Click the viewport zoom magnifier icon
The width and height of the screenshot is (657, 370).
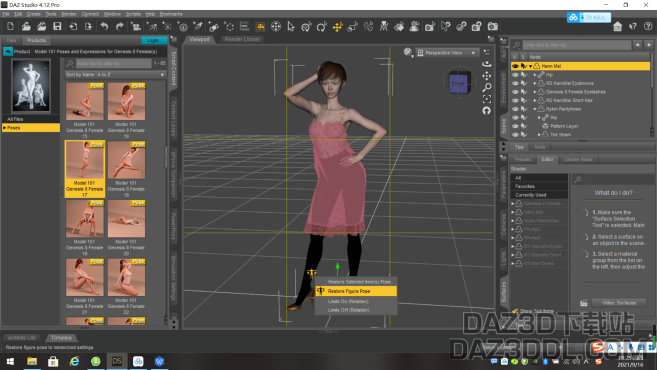(x=486, y=88)
